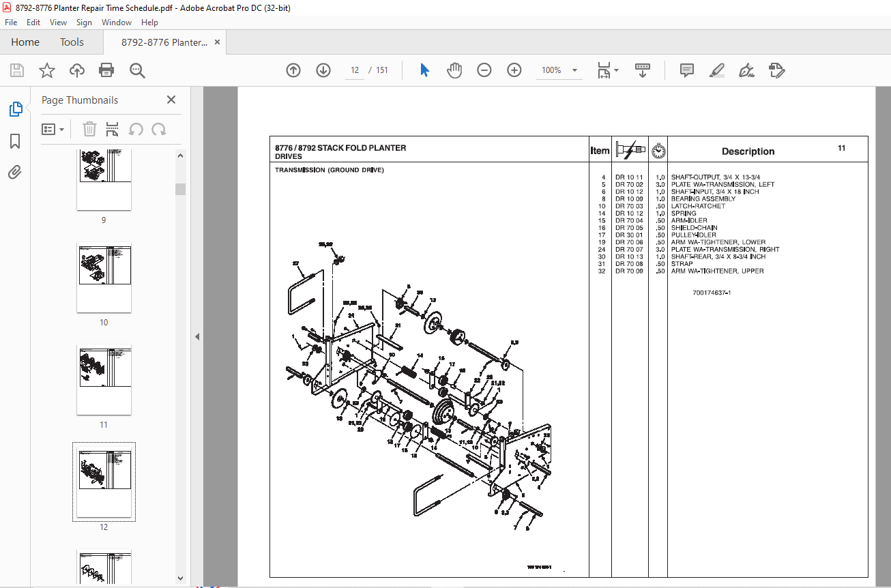
Task: Open the scrolling mode keyboard icon
Action: pos(643,70)
